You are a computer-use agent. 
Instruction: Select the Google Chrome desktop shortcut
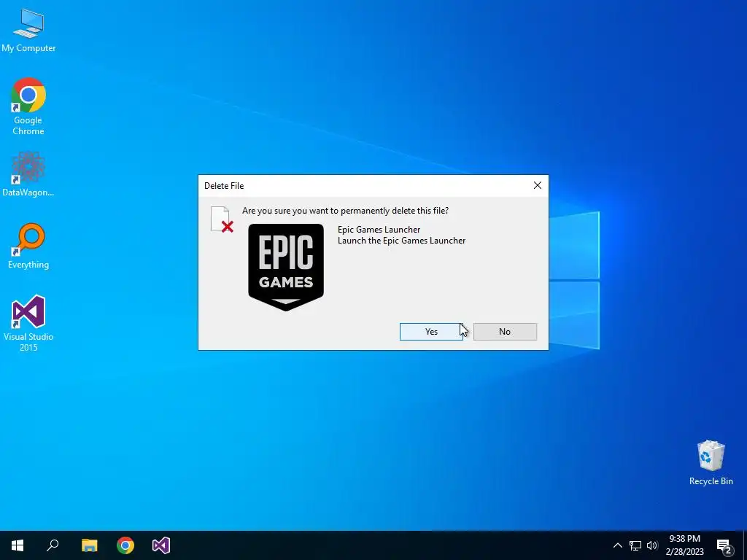[x=28, y=106]
